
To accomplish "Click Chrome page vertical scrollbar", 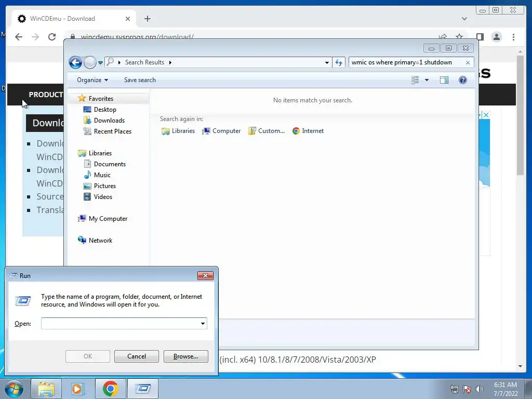I will click(x=520, y=115).
